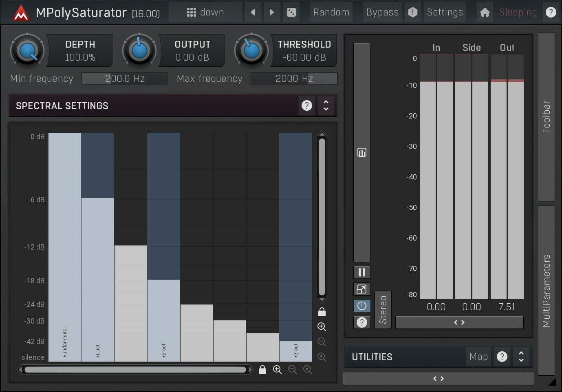Open the 'down' preset dropdown
Screen dimensions: 562x392
205,12
